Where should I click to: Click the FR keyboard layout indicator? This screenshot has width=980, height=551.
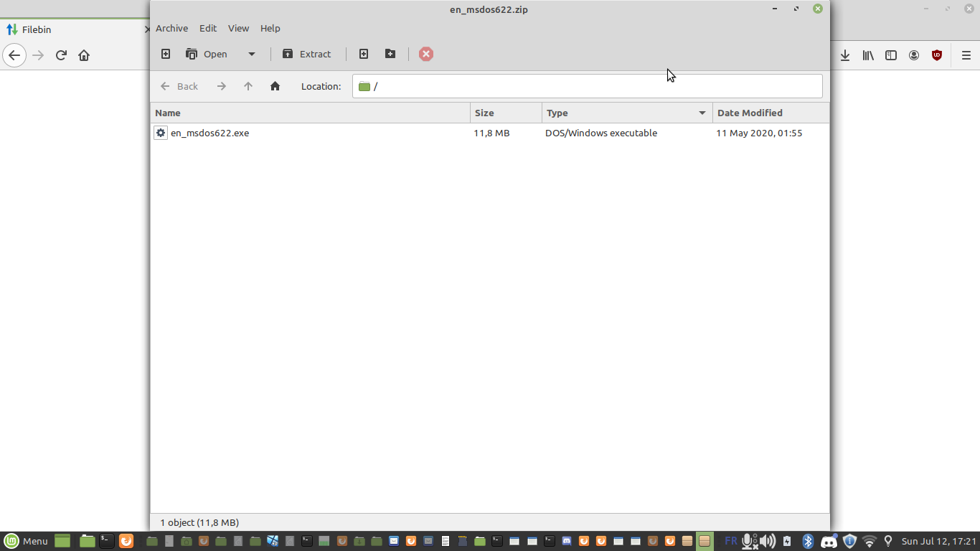[x=730, y=541]
